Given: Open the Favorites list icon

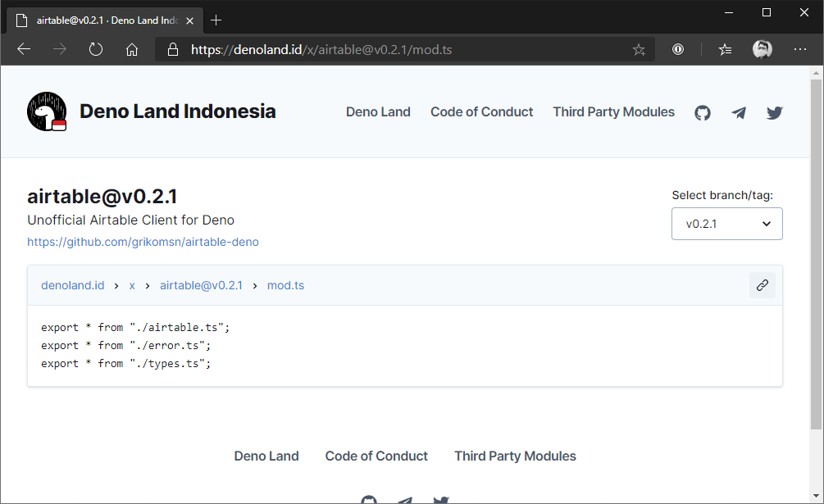Looking at the screenshot, I should [726, 49].
